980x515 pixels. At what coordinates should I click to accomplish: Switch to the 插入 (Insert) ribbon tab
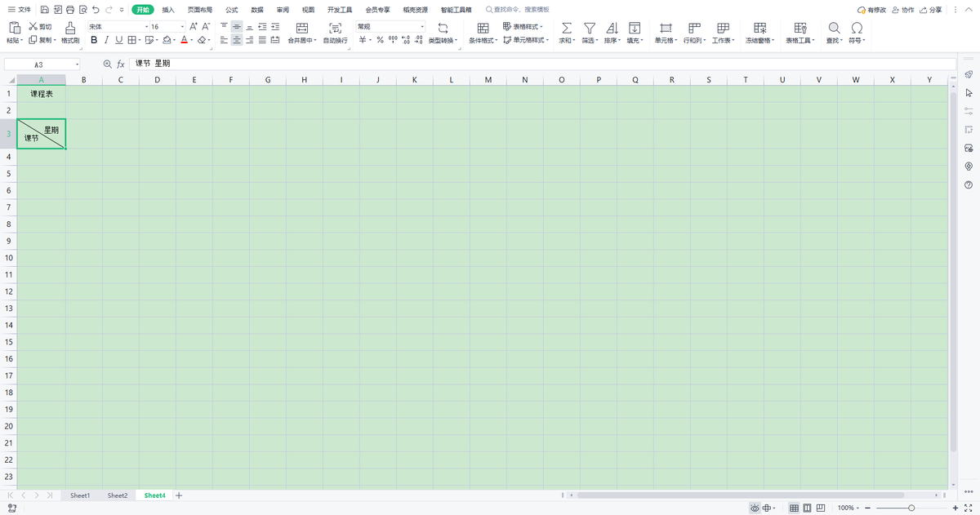click(x=168, y=10)
